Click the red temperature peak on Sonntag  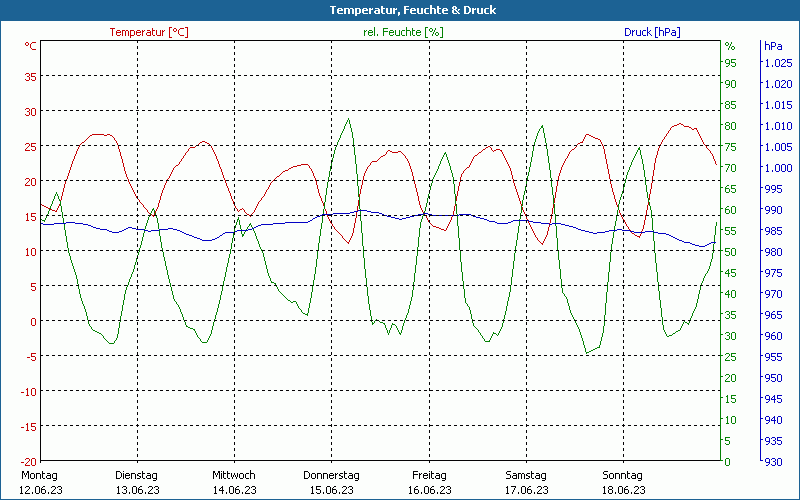pos(680,124)
